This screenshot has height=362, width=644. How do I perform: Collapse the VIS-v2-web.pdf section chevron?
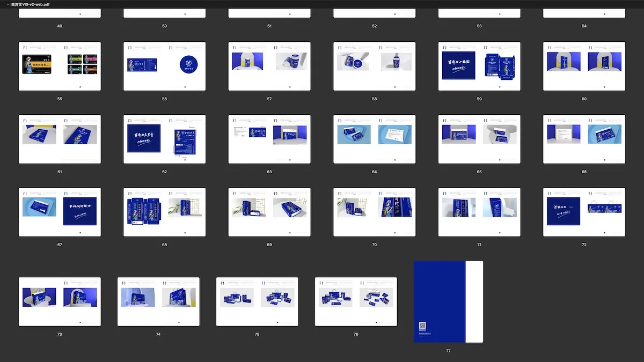click(x=7, y=4)
